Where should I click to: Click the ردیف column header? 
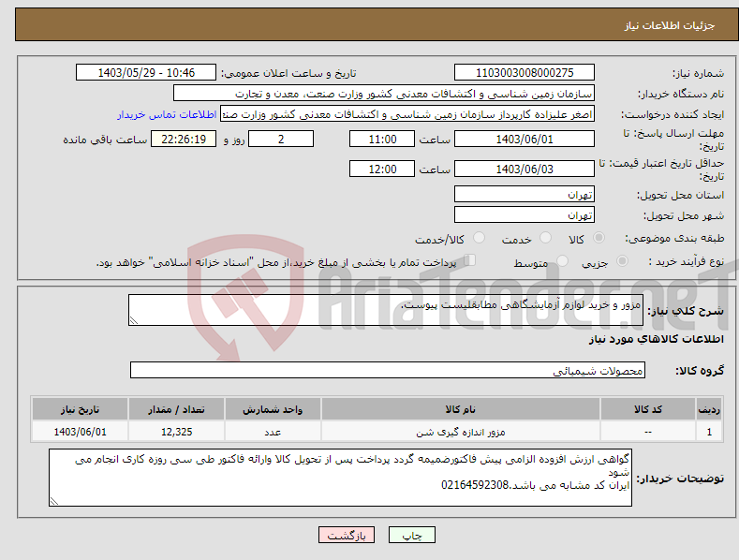click(709, 409)
